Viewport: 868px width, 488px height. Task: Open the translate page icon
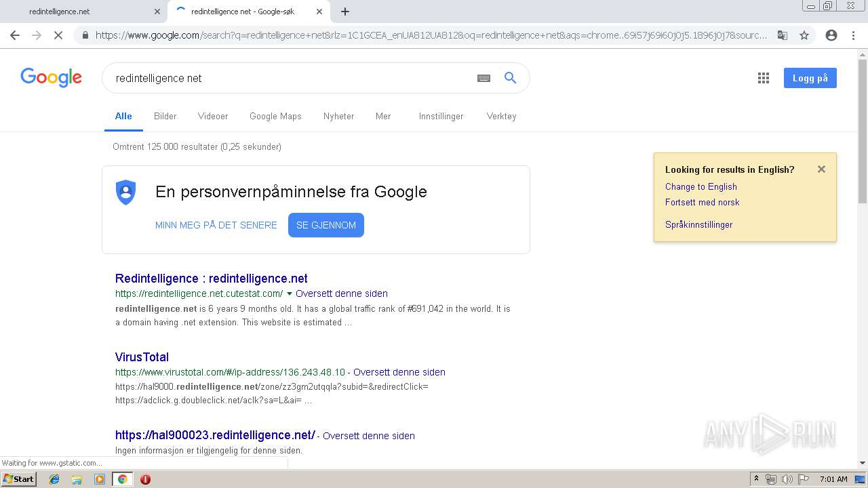pos(783,35)
